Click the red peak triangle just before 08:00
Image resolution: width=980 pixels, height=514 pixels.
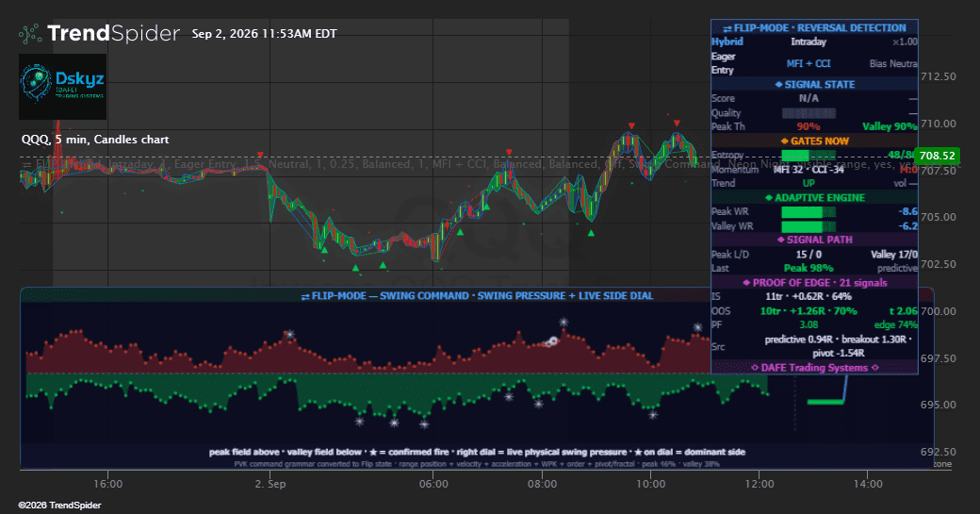pyautogui.click(x=509, y=153)
